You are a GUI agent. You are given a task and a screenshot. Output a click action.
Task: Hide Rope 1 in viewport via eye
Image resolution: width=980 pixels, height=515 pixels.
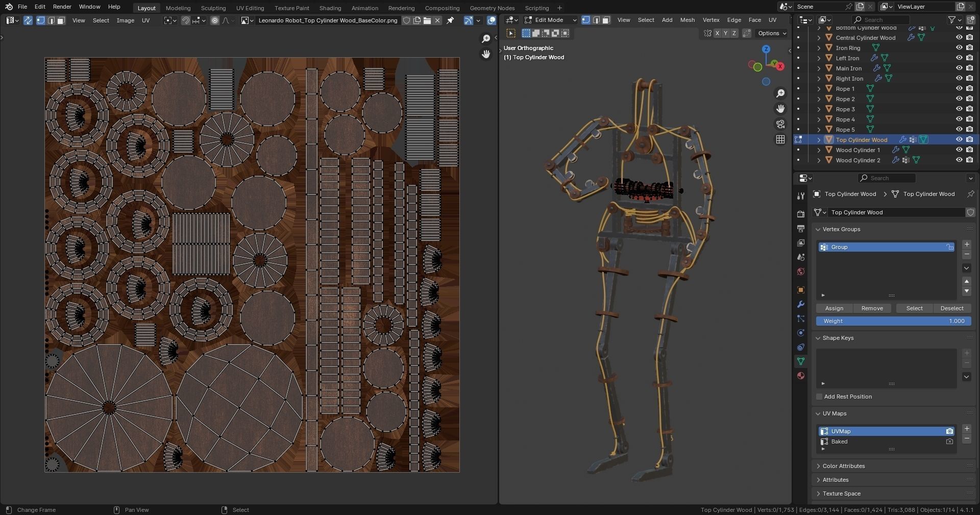959,88
